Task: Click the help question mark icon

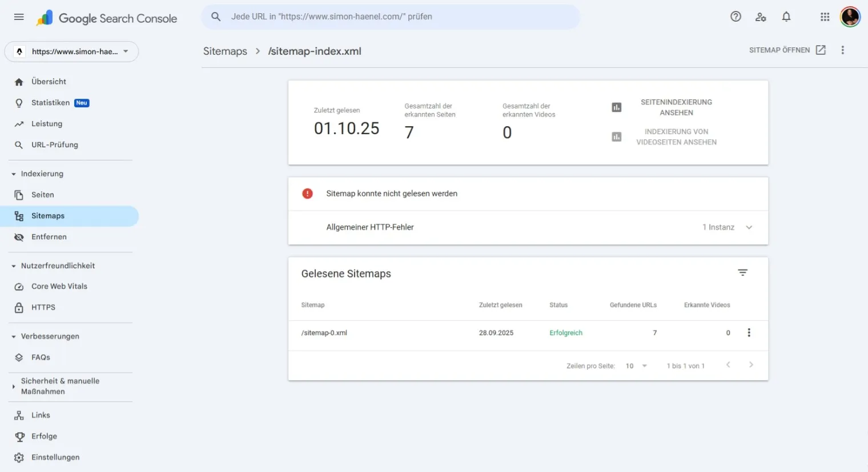Action: click(x=736, y=17)
